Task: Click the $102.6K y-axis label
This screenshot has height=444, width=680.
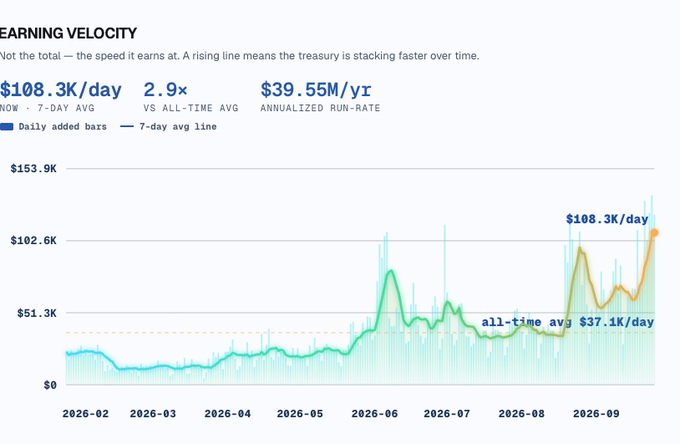Action: click(x=33, y=241)
